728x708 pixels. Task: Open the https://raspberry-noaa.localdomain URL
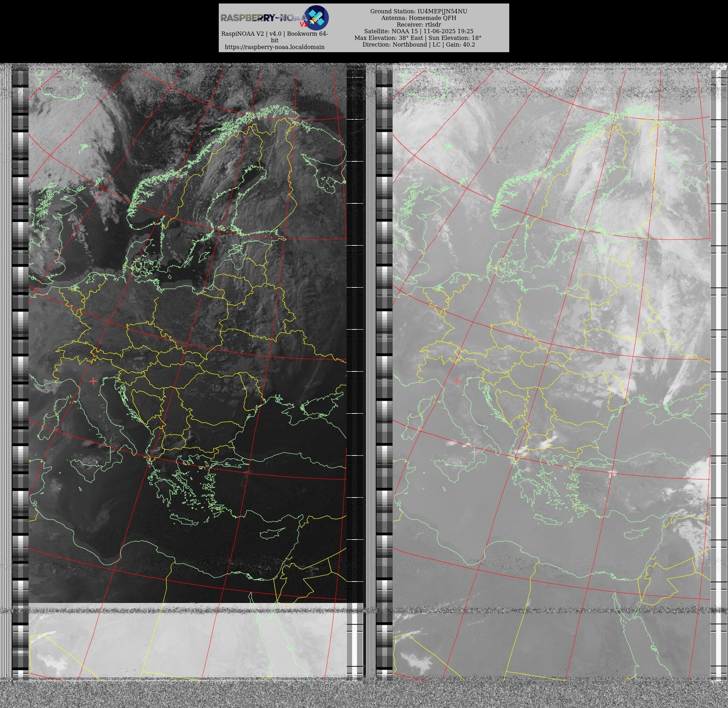click(275, 47)
